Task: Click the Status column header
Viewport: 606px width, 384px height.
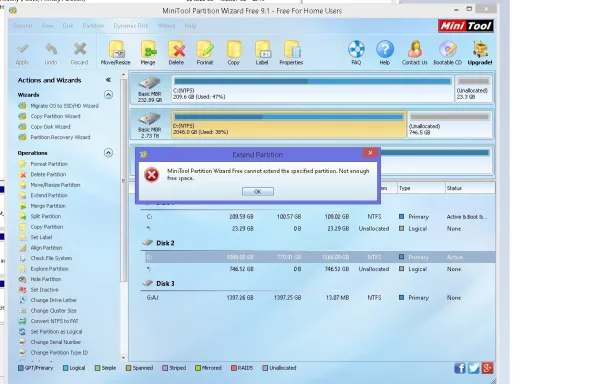Action: pos(470,188)
